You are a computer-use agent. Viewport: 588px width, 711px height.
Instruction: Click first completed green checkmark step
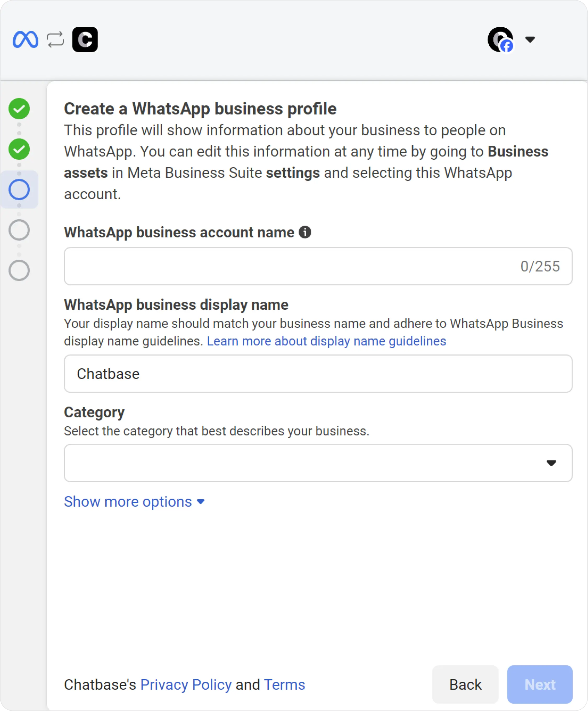[19, 109]
